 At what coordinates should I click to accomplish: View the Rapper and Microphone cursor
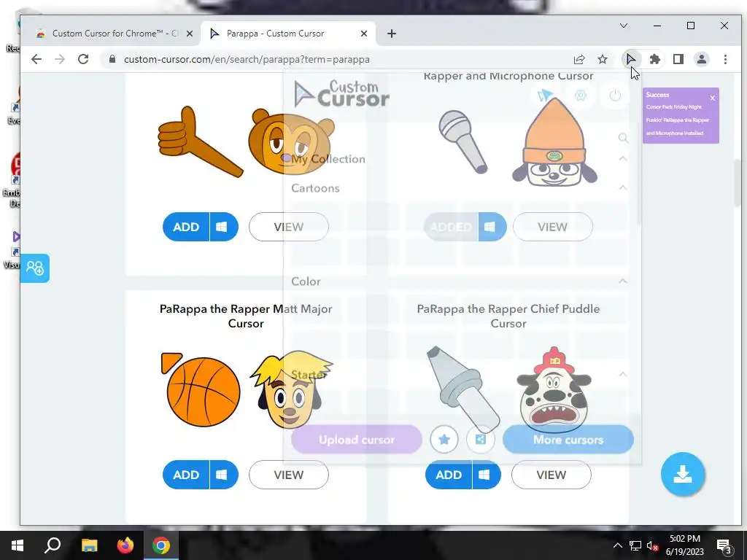click(553, 227)
